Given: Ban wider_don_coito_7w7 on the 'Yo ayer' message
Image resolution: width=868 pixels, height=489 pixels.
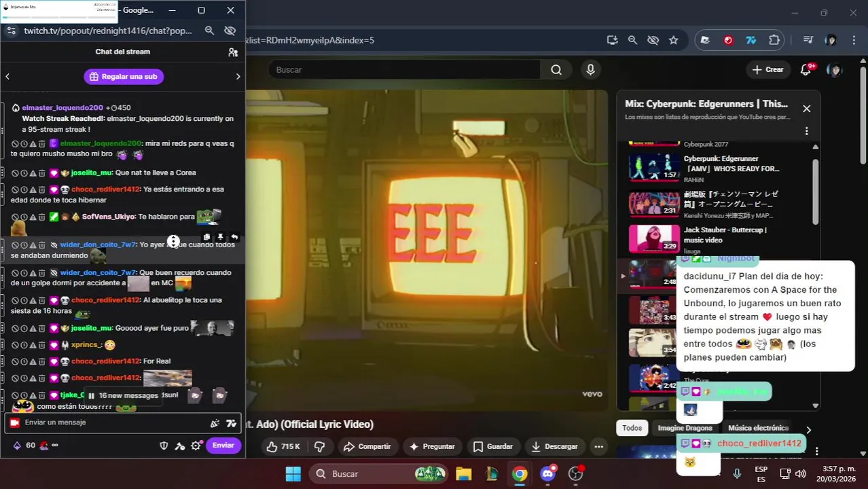Looking at the screenshot, I should point(15,245).
